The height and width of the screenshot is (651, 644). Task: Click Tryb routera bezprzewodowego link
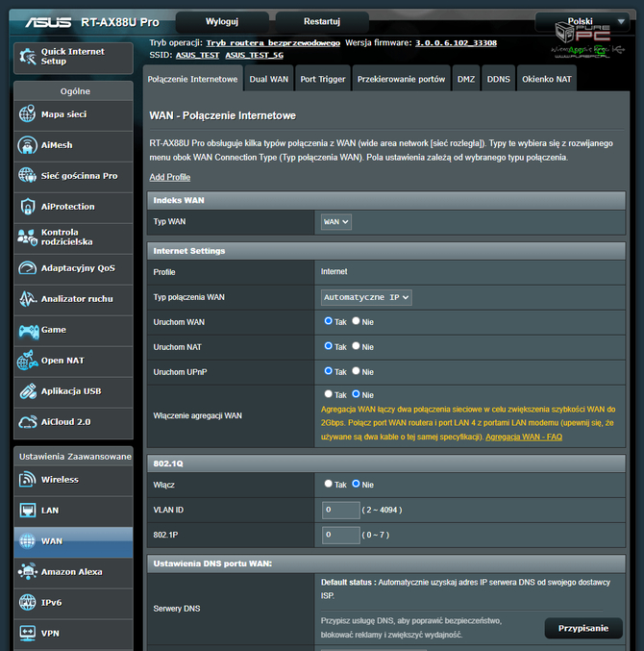(273, 42)
